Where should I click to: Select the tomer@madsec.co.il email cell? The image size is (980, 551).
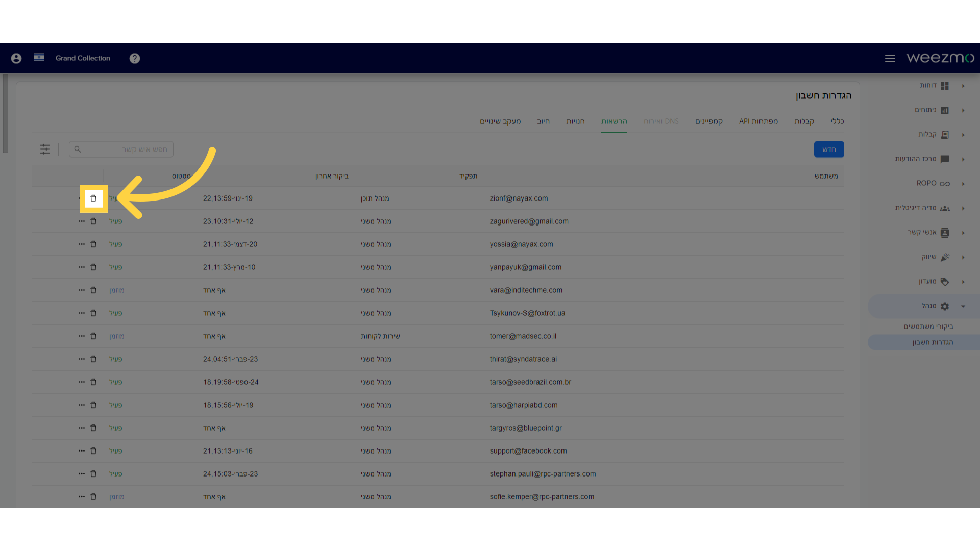pos(523,336)
